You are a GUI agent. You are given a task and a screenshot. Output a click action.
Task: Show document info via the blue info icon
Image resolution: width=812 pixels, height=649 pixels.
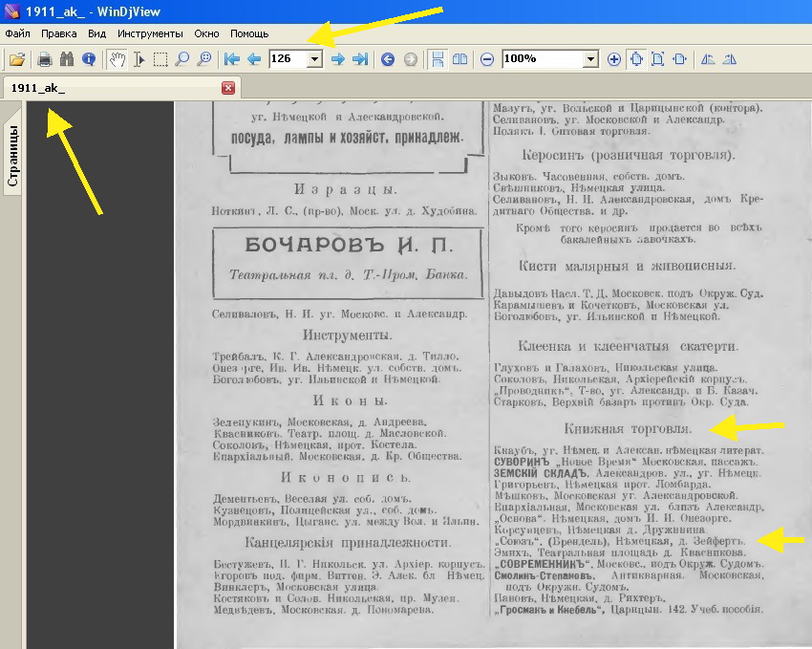(89, 59)
